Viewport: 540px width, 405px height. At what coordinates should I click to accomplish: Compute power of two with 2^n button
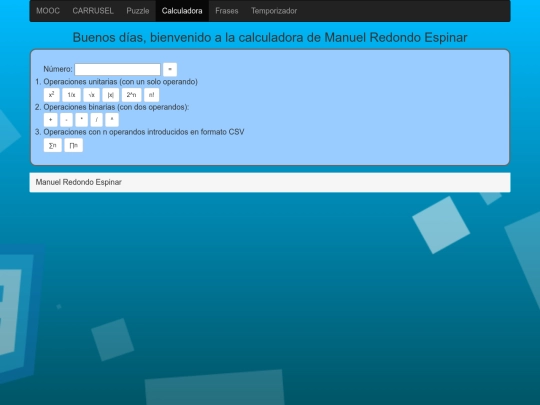coord(131,95)
